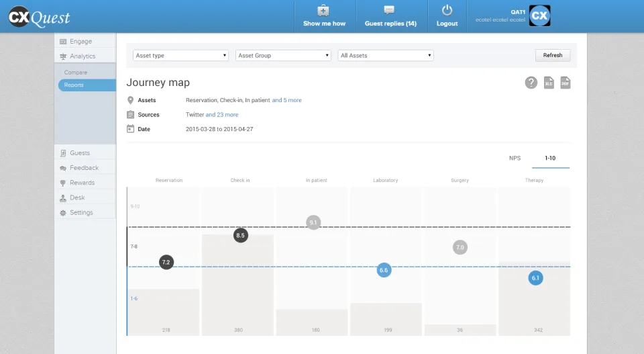The height and width of the screenshot is (354, 644).
Task: Show the 'and 5 more' assets link
Action: [286, 100]
